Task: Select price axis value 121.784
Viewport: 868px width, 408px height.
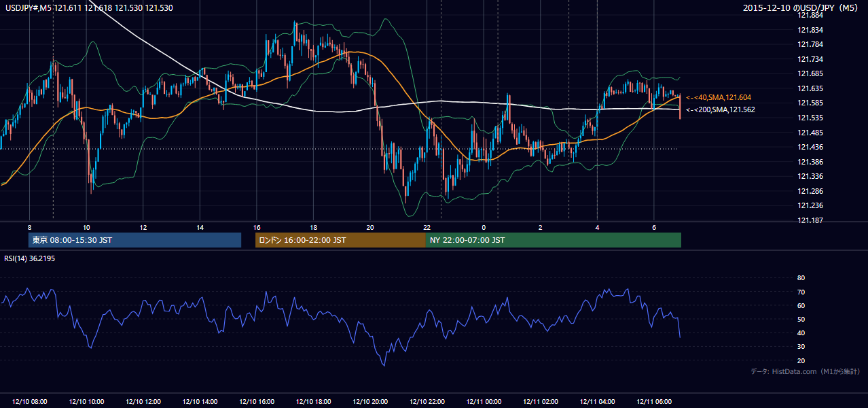Action: coord(811,45)
